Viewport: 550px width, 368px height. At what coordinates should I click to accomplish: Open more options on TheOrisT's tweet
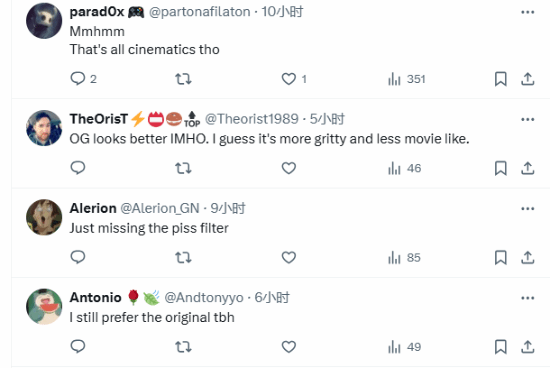click(528, 120)
